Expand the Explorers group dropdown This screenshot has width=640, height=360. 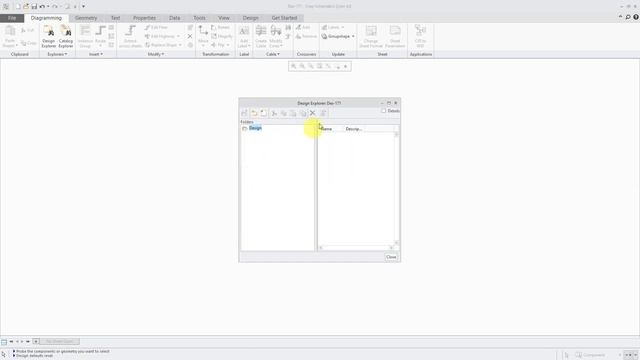(57, 54)
